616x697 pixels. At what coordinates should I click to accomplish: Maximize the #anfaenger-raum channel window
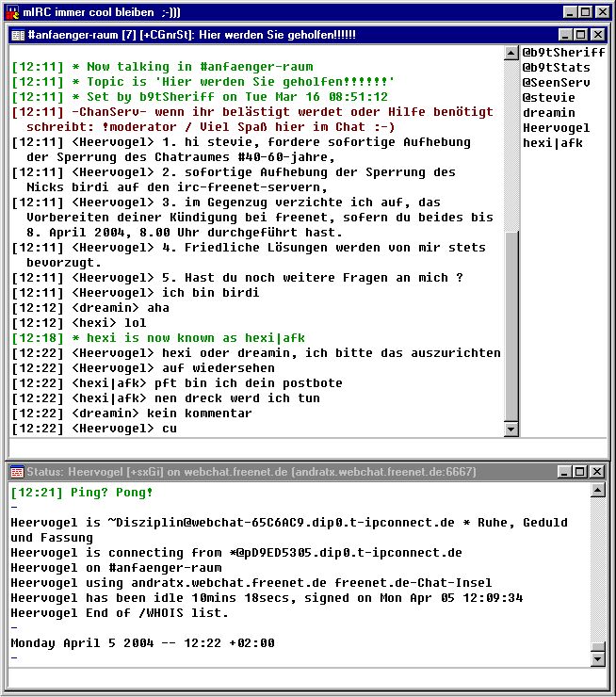point(580,35)
